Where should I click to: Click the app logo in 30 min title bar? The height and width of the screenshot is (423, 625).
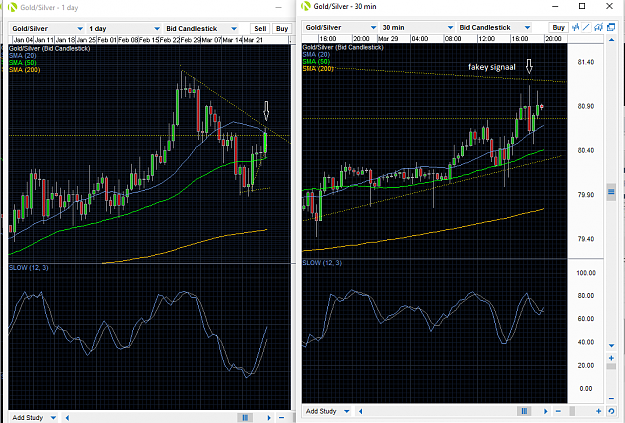(x=306, y=6)
